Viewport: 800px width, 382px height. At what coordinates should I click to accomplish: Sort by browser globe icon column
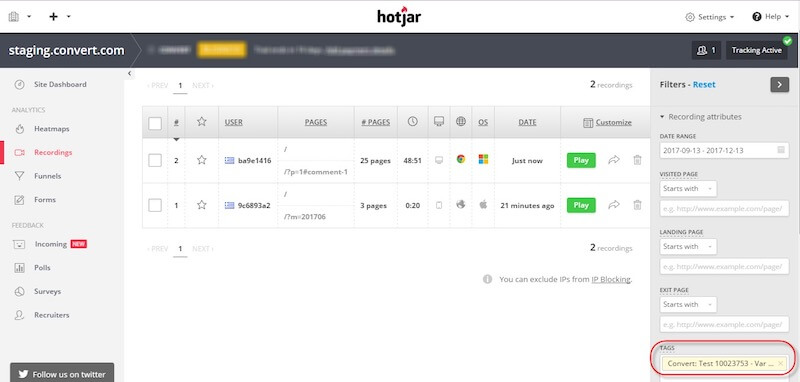[461, 121]
